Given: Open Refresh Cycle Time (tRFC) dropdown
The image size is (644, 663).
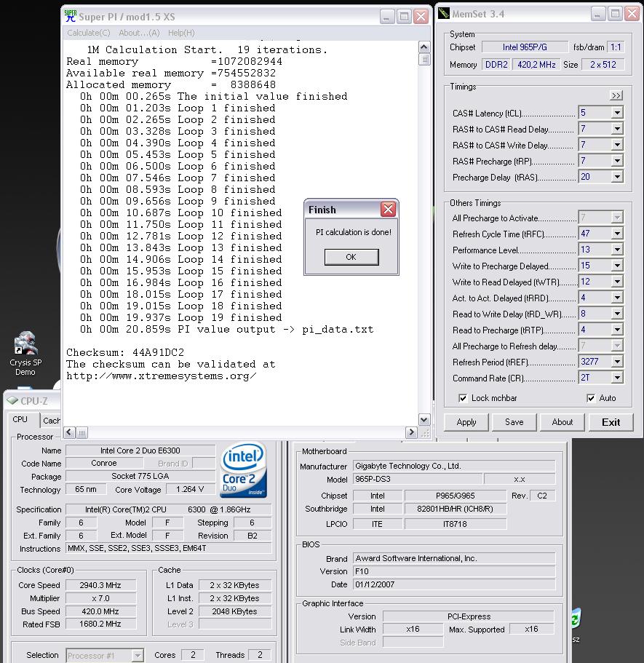Looking at the screenshot, I should [617, 234].
